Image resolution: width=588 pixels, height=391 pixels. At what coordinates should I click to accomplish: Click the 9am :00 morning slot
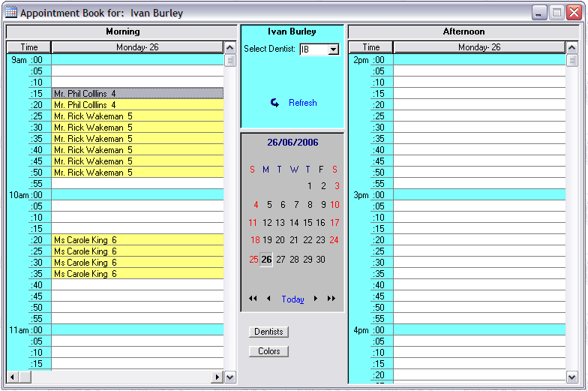[x=138, y=60]
